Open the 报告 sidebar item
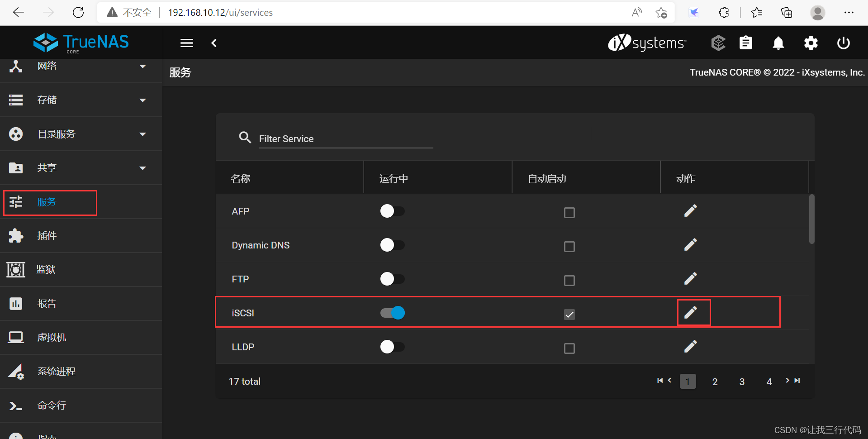This screenshot has height=439, width=868. (81, 304)
